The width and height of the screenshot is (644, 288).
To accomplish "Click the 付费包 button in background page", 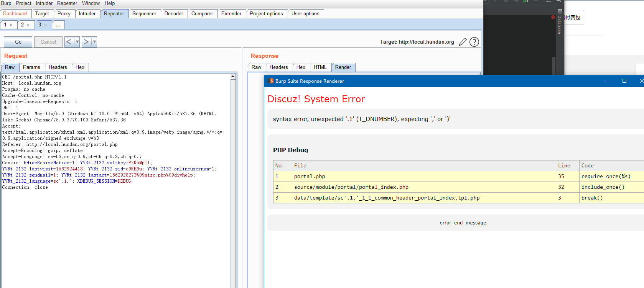I will 573,17.
